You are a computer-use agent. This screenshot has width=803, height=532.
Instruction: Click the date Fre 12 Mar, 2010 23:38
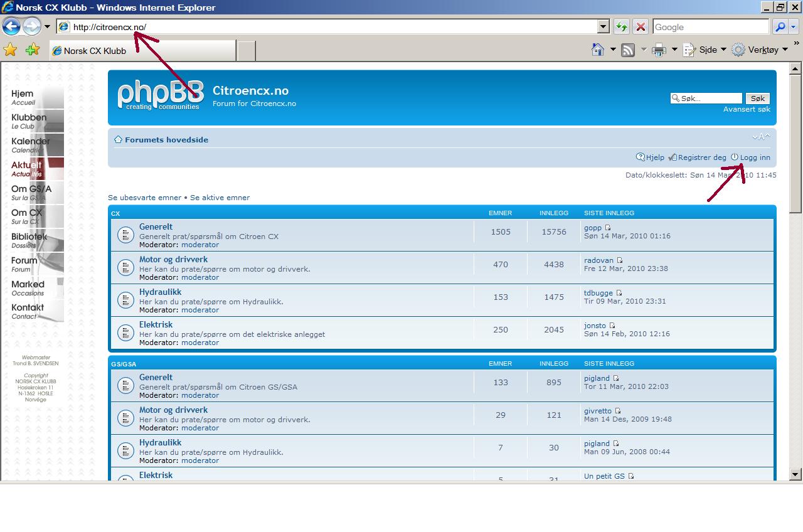pos(626,269)
